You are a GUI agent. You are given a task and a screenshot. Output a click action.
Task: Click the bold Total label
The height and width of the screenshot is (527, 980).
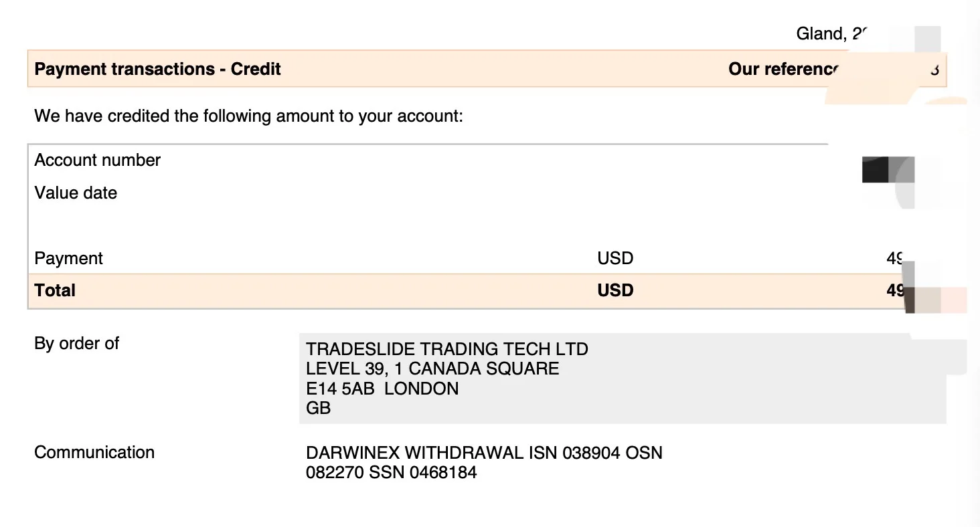click(55, 290)
